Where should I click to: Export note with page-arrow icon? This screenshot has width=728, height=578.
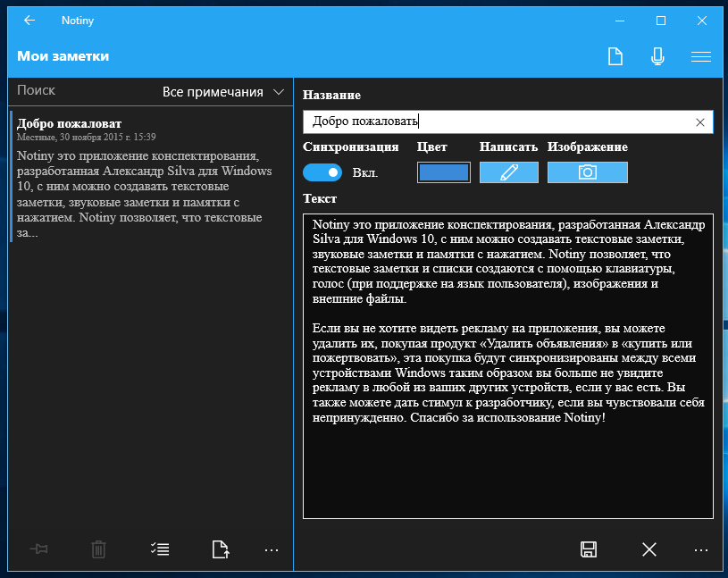[x=221, y=549]
